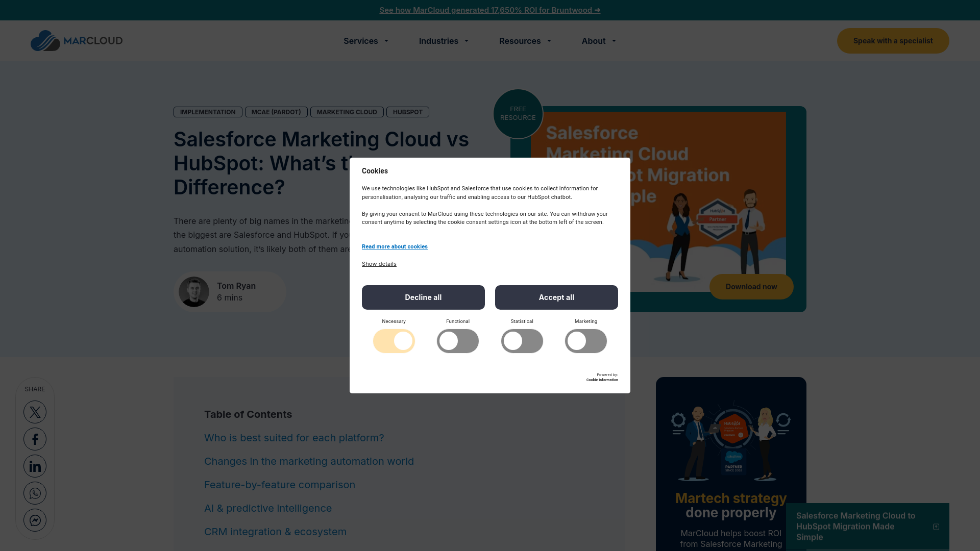The height and width of the screenshot is (551, 980).
Task: Show details of cookie consent
Action: click(x=379, y=264)
